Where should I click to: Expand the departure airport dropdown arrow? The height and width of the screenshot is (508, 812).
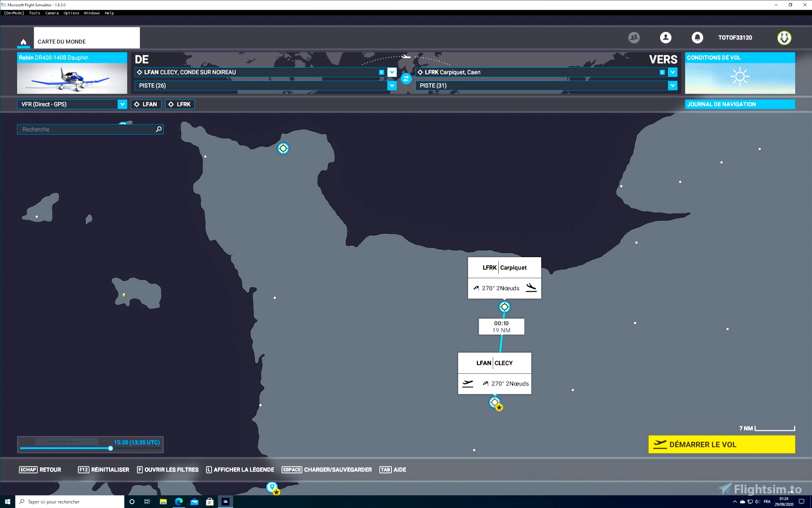(392, 73)
